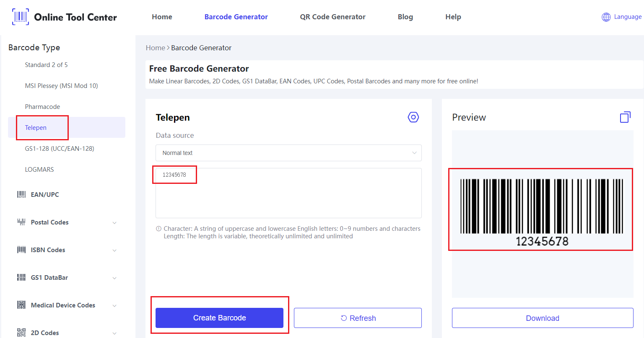The width and height of the screenshot is (644, 338).
Task: Open the Telepen settings hexagon icon
Action: [413, 117]
